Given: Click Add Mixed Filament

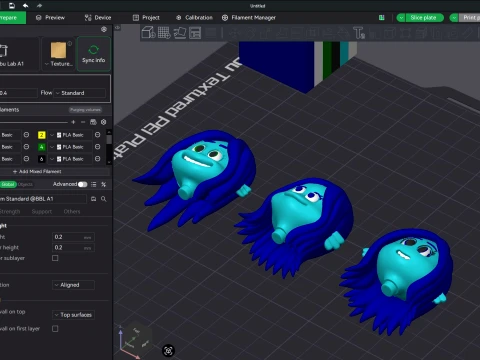Looking at the screenshot, I should point(37,171).
